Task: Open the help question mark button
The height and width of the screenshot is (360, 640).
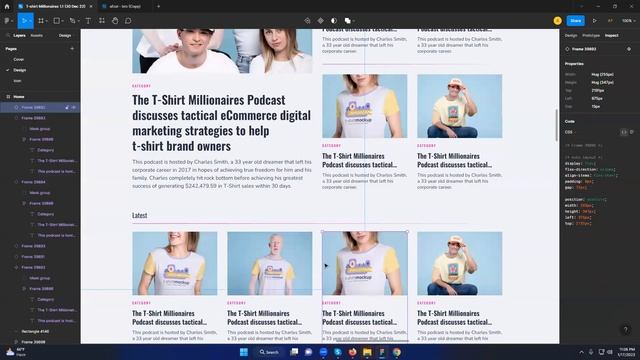Action: [626, 330]
